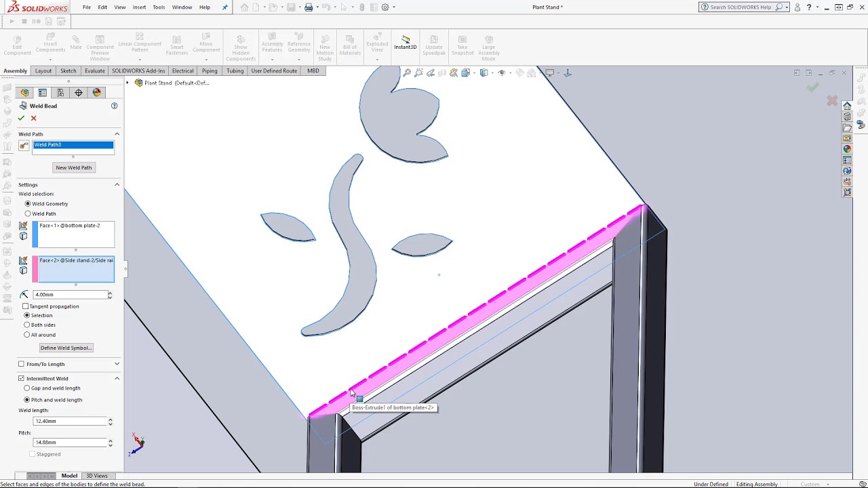868x488 pixels.
Task: Increment the Pitch value spinner
Action: click(x=110, y=441)
